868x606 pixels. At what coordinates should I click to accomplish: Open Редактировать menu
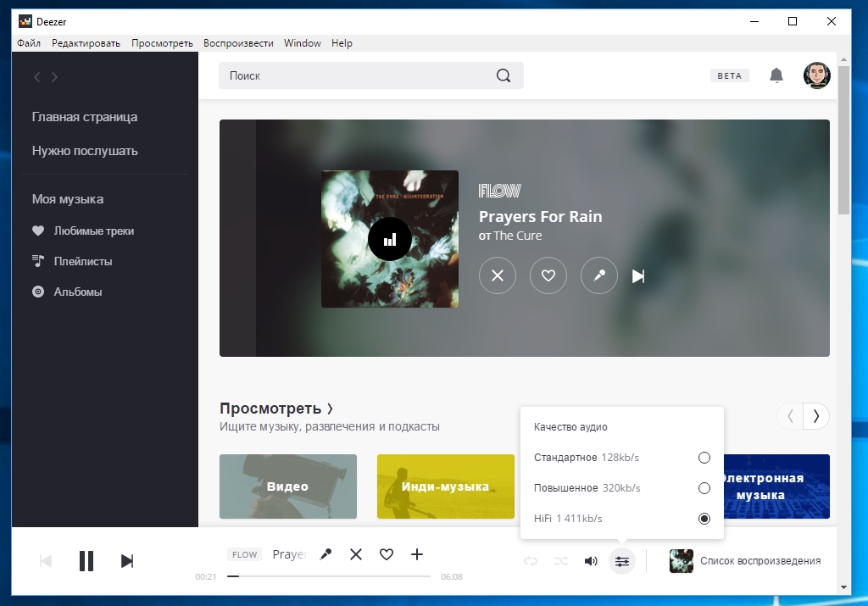click(86, 43)
